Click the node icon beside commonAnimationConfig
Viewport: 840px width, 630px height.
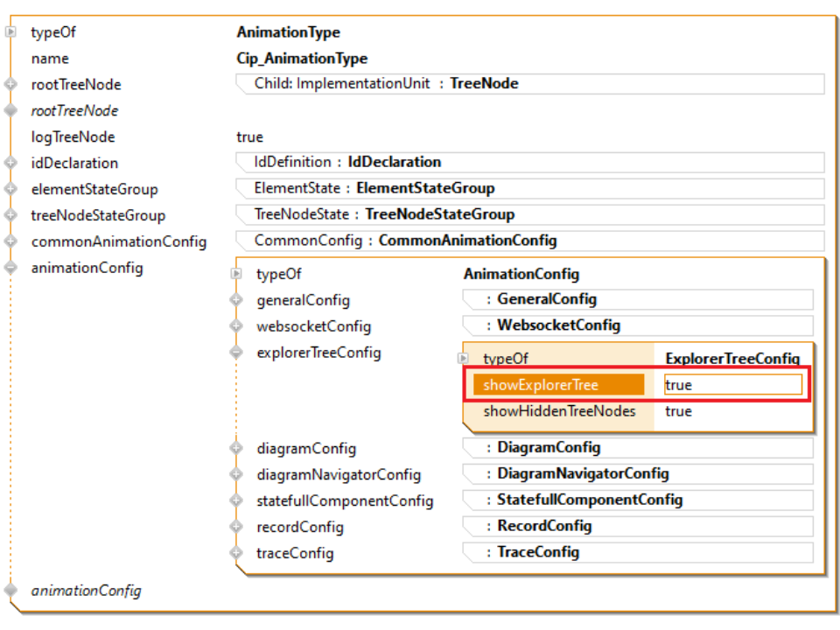click(x=10, y=241)
